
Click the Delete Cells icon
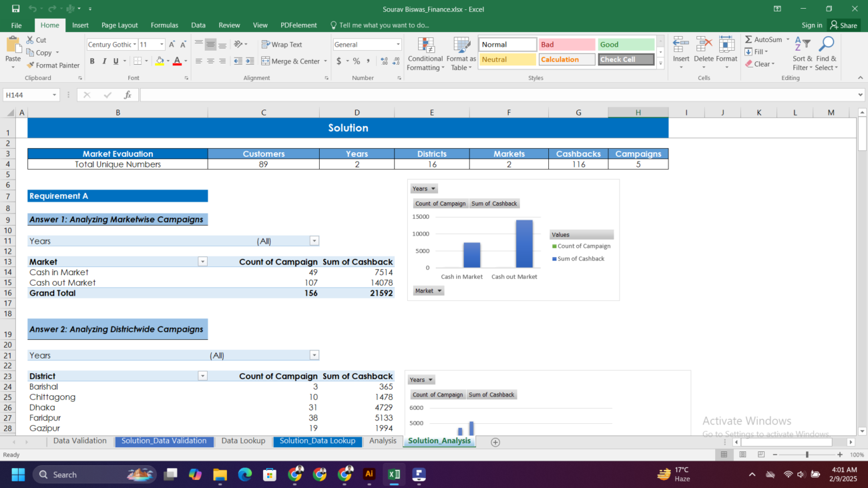coord(704,45)
